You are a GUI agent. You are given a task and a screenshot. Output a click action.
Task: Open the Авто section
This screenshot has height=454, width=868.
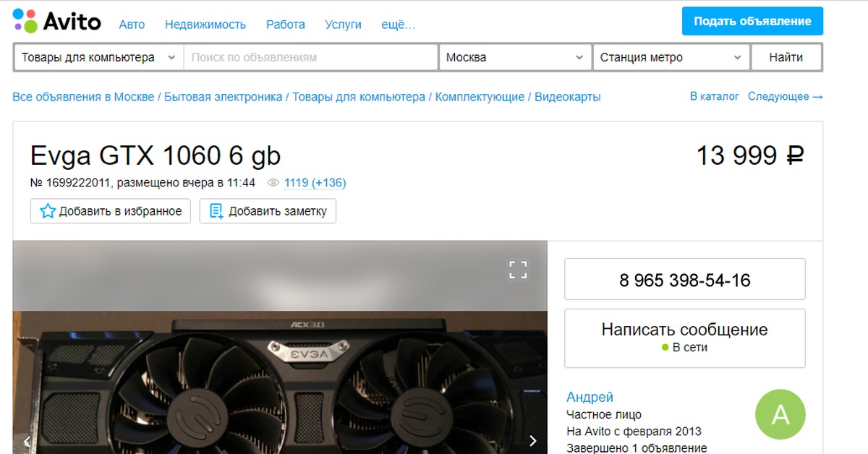coord(132,25)
